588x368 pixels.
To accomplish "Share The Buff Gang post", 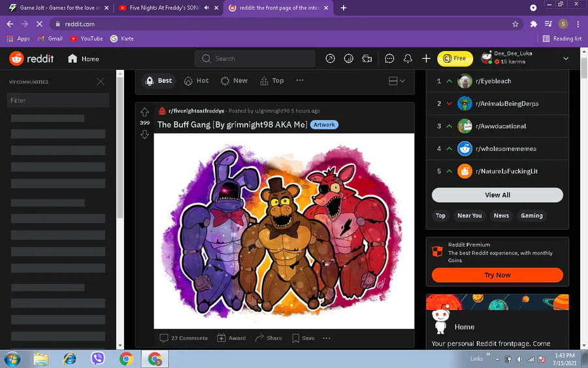I will coord(269,338).
